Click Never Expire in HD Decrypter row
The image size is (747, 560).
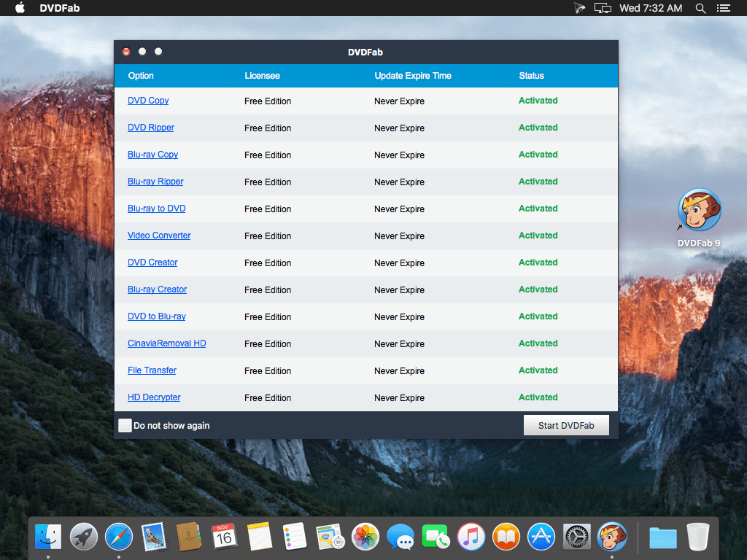[399, 398]
